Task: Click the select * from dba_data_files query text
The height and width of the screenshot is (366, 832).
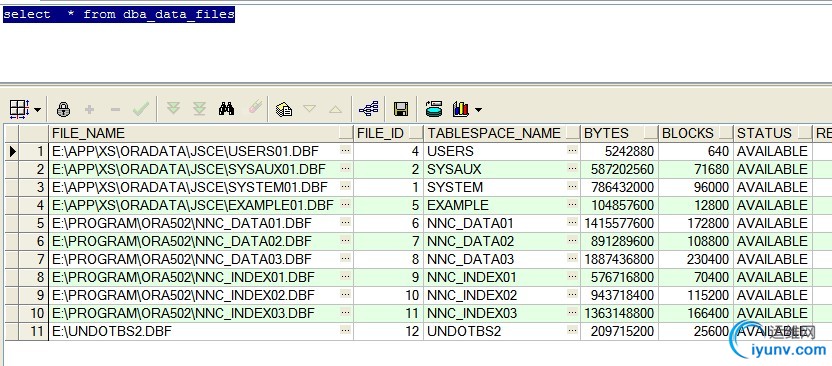Action: 118,14
